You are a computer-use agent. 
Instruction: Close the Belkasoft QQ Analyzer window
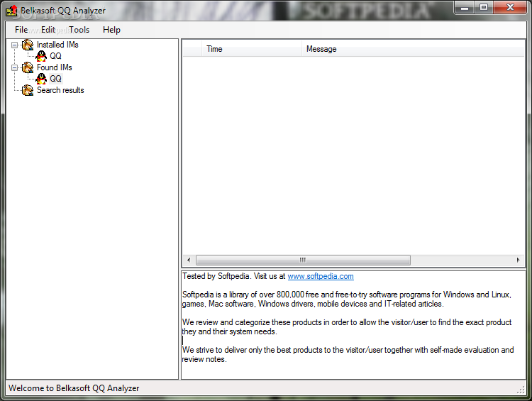(x=510, y=8)
